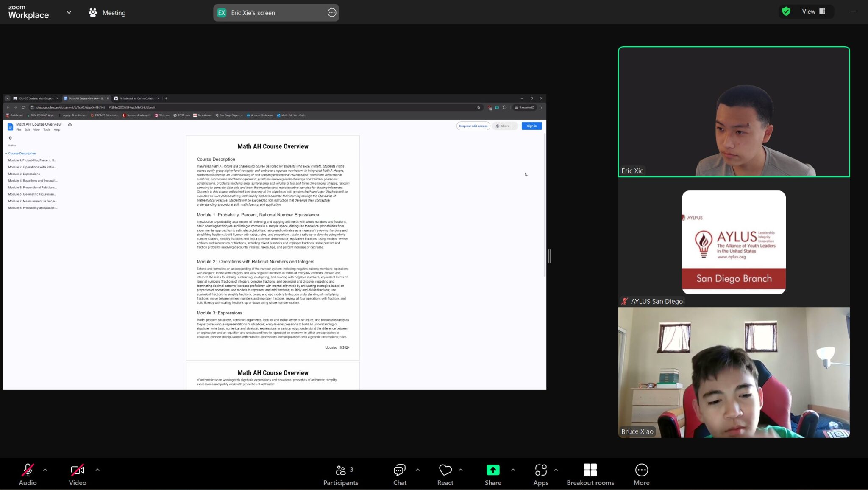Click the Incognito (2) profile chip
This screenshot has width=868, height=490.
point(525,107)
